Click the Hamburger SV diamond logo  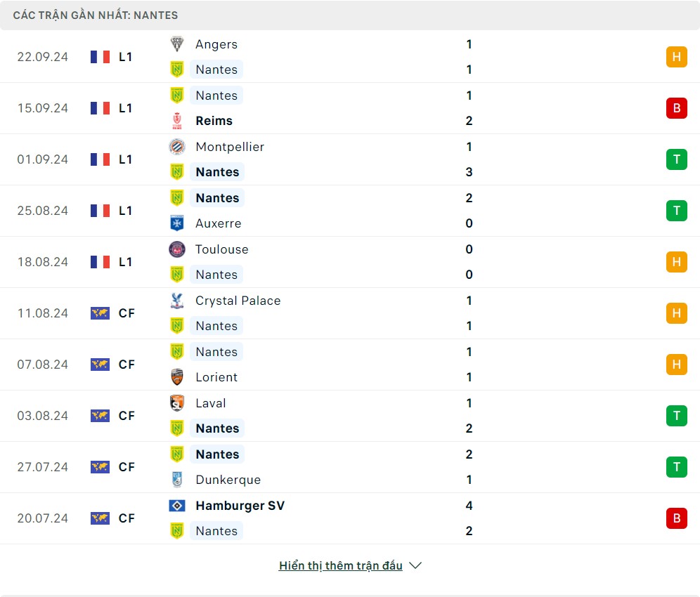click(177, 506)
